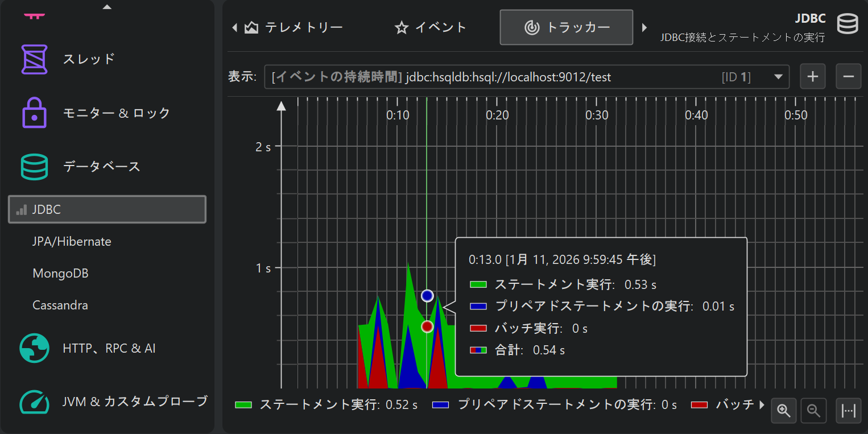Click the minus button to remove the tracker
Image resolution: width=868 pixels, height=434 pixels.
849,77
